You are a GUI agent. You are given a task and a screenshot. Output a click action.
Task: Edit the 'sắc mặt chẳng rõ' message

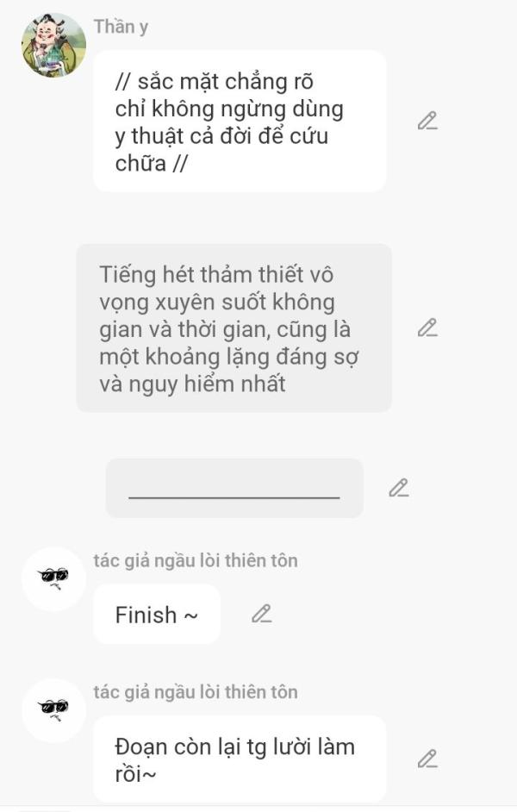click(427, 121)
